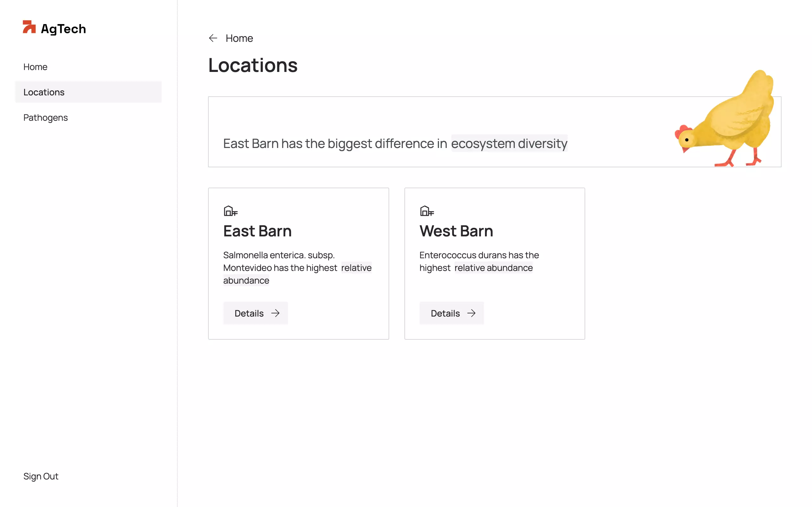Click relative abundance term in West Barn card
This screenshot has height=507, width=812.
493,267
